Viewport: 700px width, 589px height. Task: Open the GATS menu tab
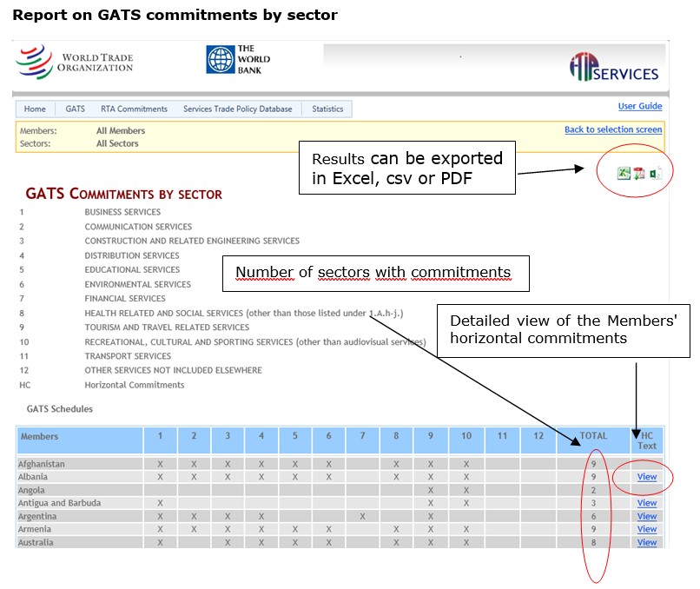coord(75,109)
